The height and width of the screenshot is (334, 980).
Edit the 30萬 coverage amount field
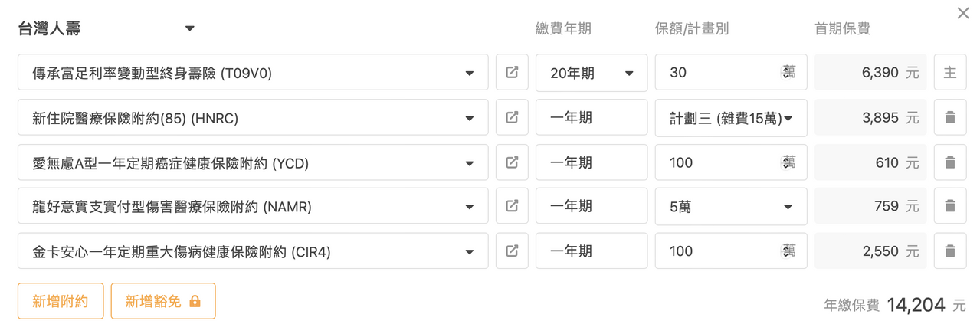point(720,73)
